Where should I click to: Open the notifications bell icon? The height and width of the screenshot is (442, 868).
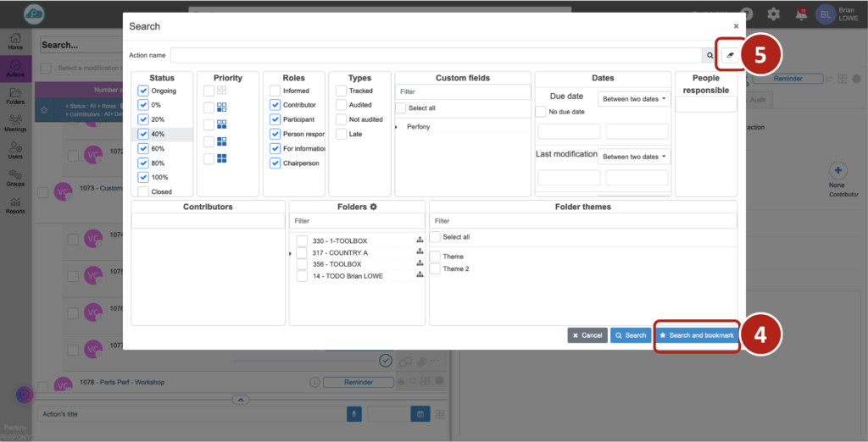click(x=800, y=14)
